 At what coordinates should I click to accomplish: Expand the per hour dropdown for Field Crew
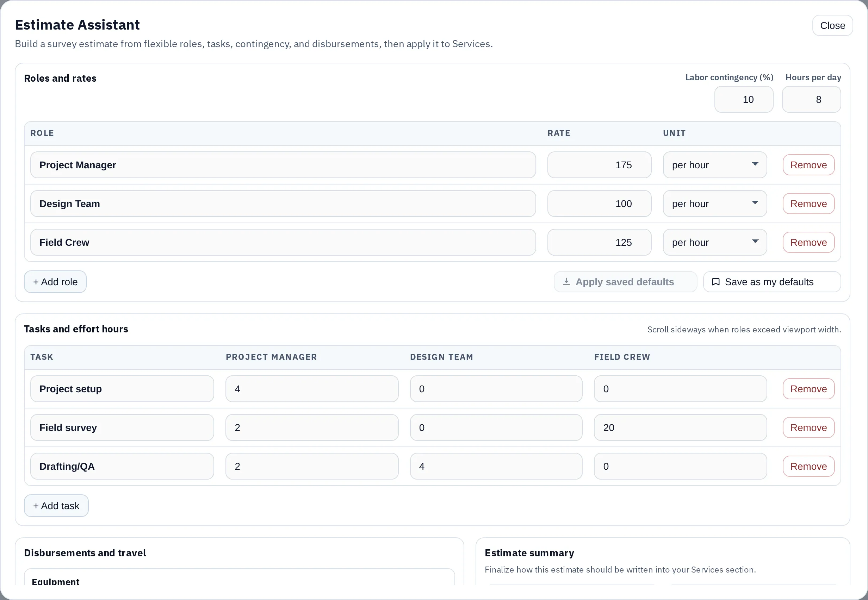(714, 242)
